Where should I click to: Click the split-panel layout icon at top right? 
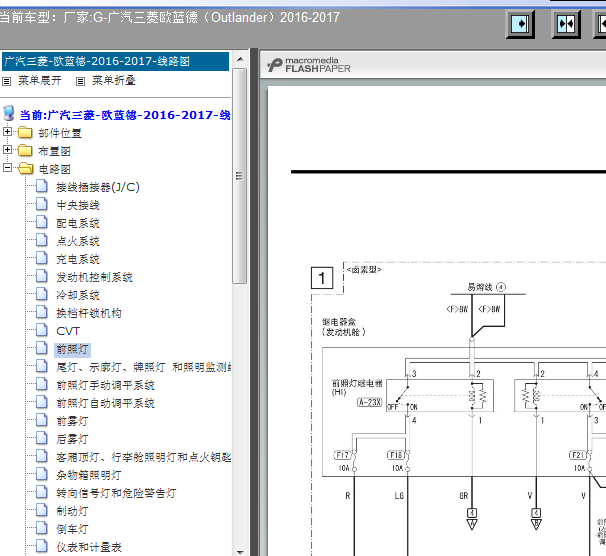pyautogui.click(x=566, y=23)
